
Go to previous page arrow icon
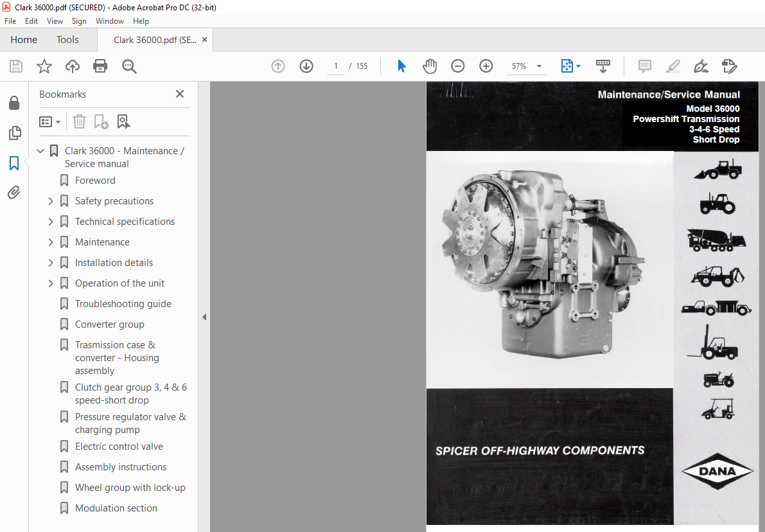coord(278,66)
